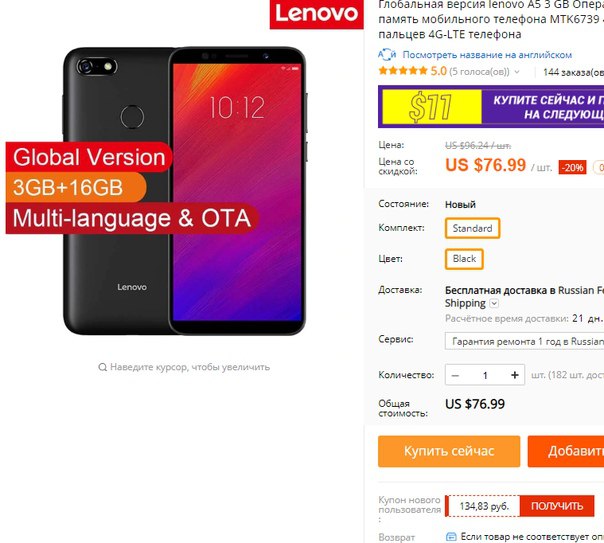Increase quantity with the plus icon

515,375
